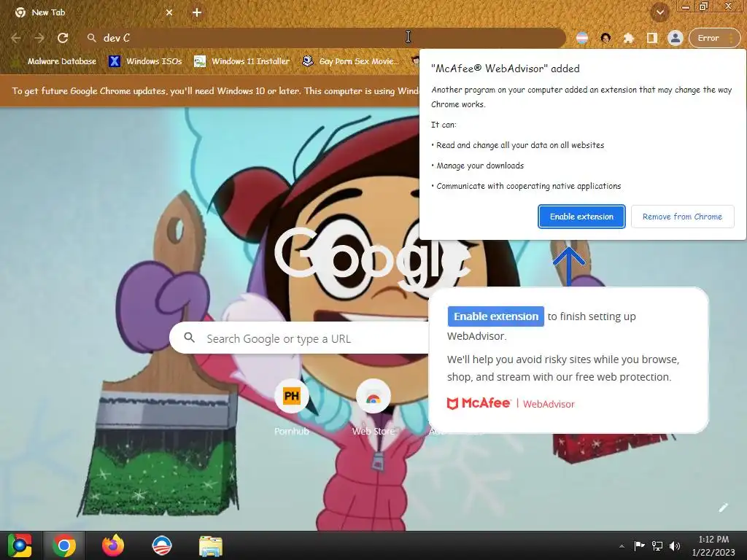Open File Explorer from the taskbar
This screenshot has width=747, height=560.
pos(211,545)
